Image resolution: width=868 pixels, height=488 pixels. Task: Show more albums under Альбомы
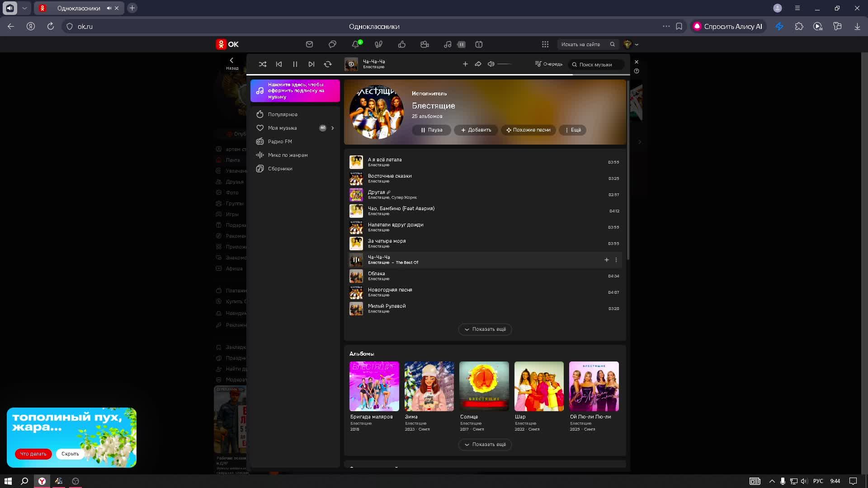tap(485, 445)
